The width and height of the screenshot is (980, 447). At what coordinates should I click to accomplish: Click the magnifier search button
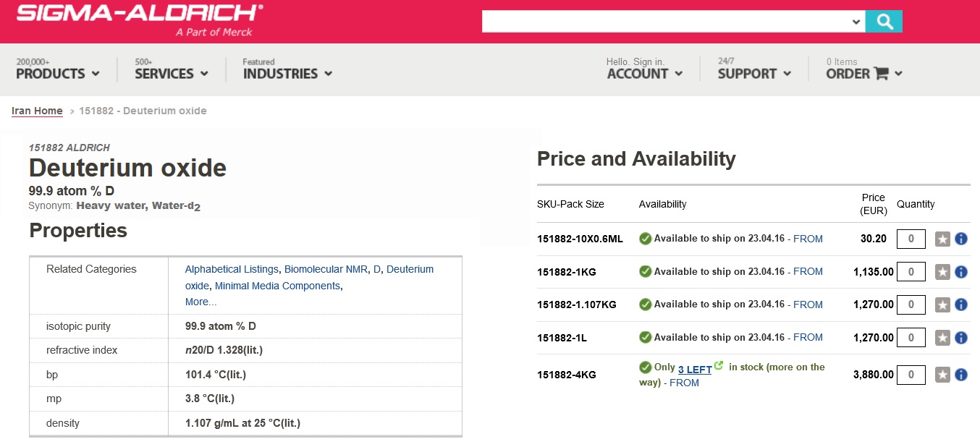(884, 22)
